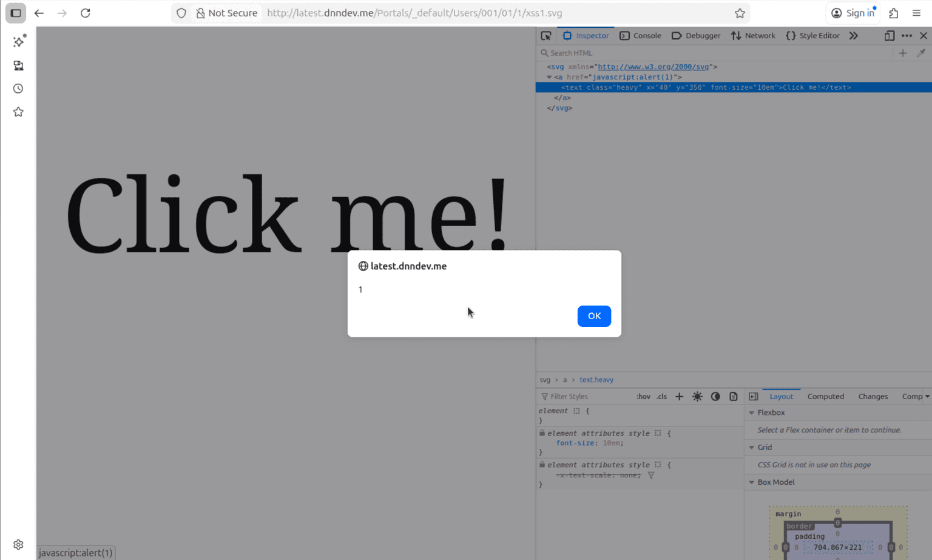Click the Search HTML field
Screen dimensions: 932x560
click(x=716, y=53)
